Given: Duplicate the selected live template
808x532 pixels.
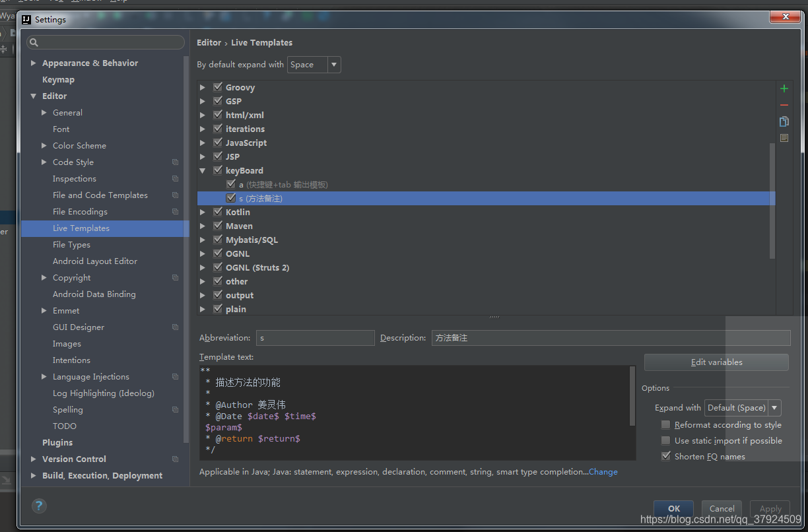Looking at the screenshot, I should pyautogui.click(x=784, y=121).
